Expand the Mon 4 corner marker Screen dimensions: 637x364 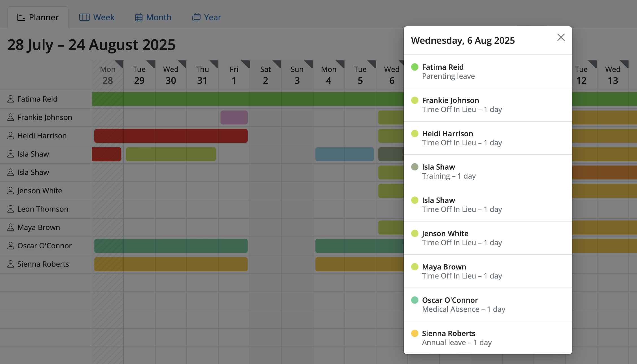coord(341,63)
